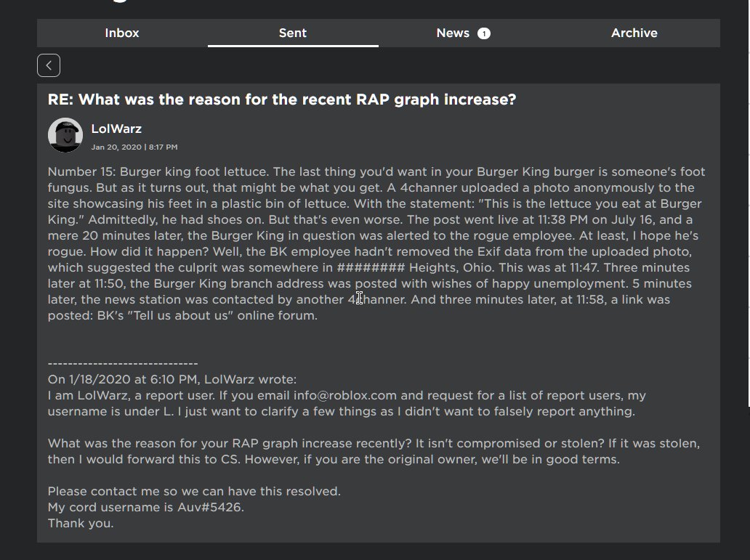Click the News unread count badge
750x560 pixels.
click(x=484, y=33)
